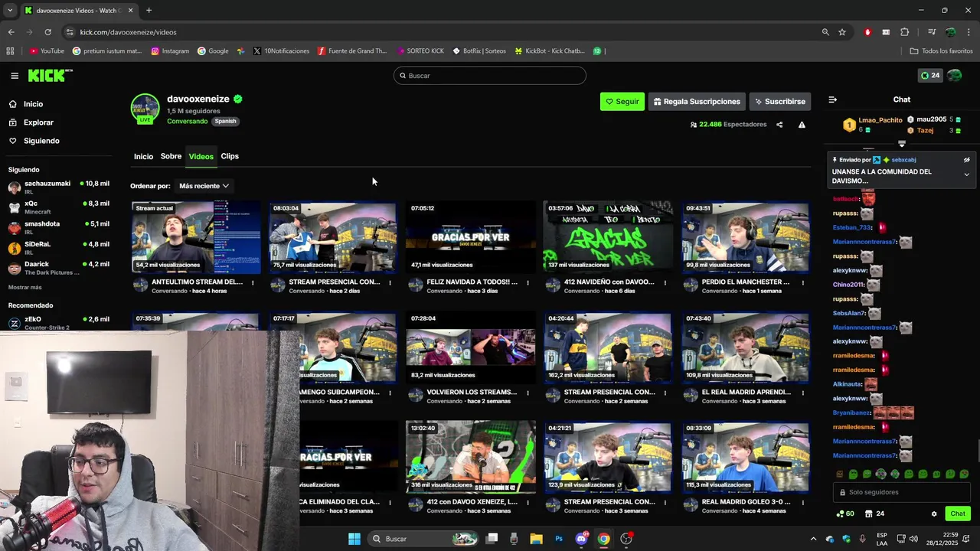Open the hamburger sidebar menu
The image size is (980, 551).
click(x=15, y=76)
